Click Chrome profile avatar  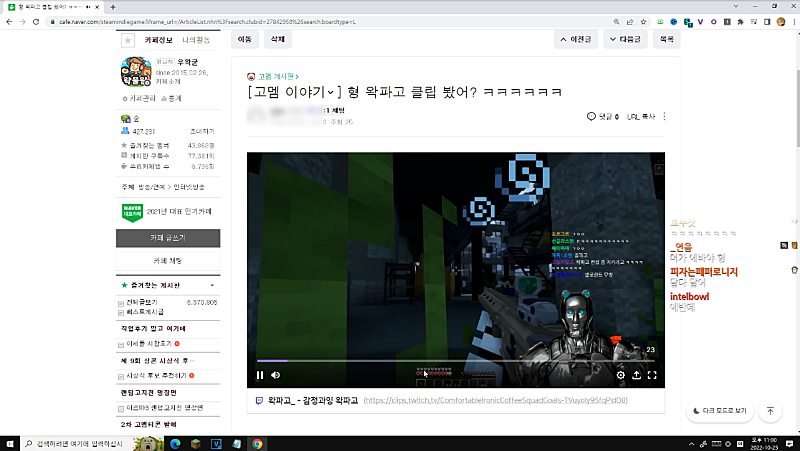(x=781, y=22)
